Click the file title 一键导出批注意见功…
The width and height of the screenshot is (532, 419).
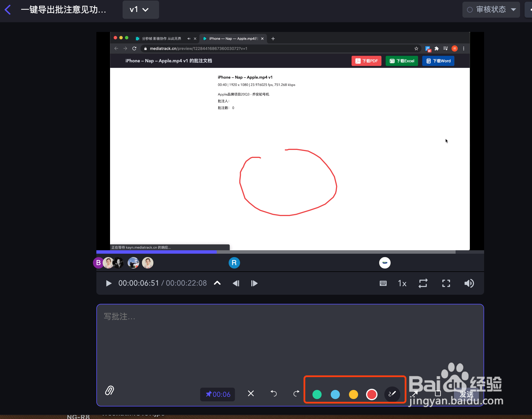63,10
